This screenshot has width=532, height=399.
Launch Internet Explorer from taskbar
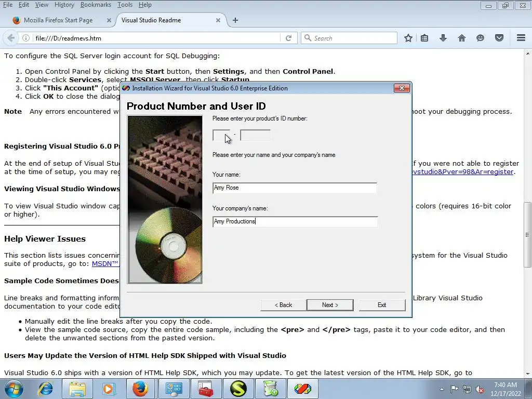click(x=46, y=389)
